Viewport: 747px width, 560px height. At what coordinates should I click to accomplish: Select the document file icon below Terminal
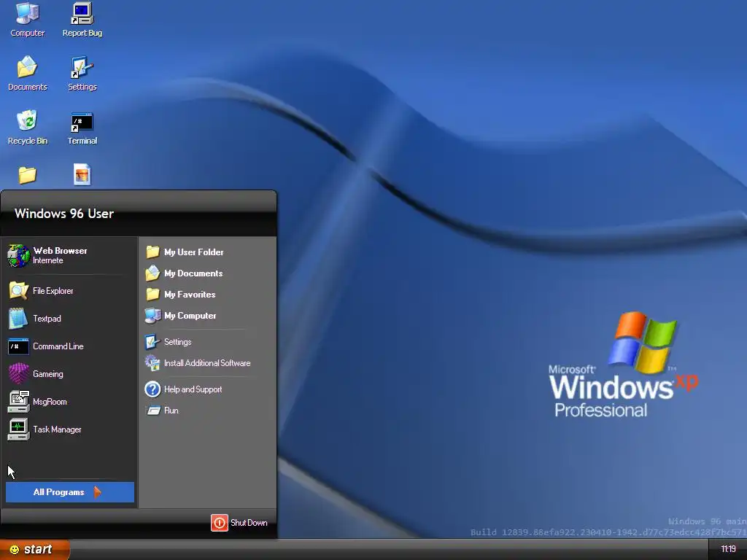point(82,175)
